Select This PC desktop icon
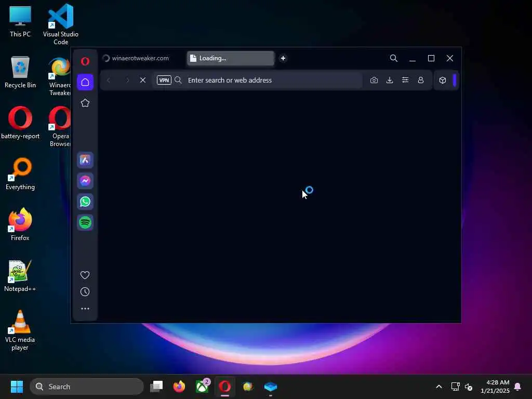 click(20, 21)
